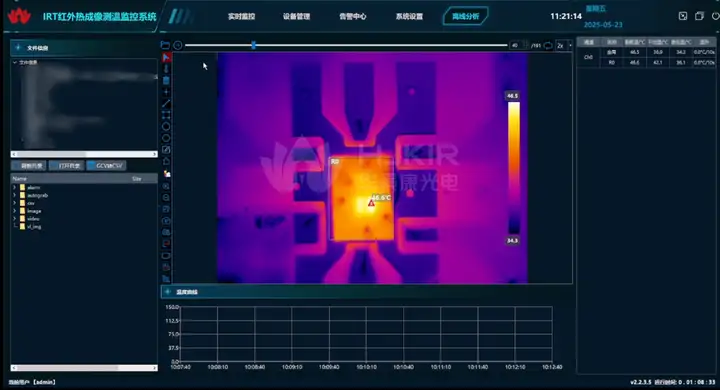Click the 42.1 value in the R0 row
The width and height of the screenshot is (720, 390).
click(658, 62)
